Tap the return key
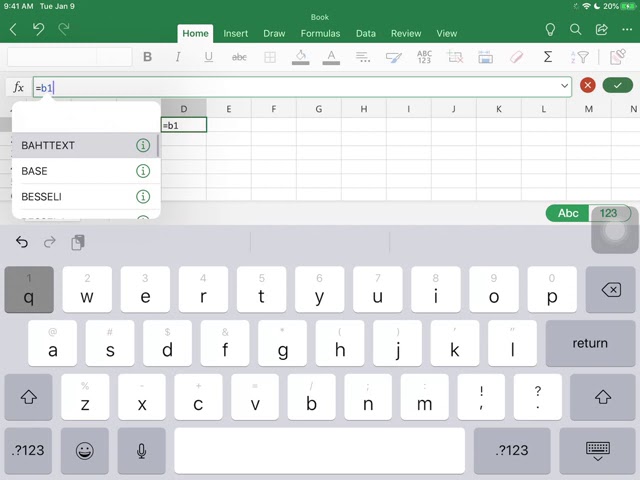640x480 pixels. (x=590, y=343)
